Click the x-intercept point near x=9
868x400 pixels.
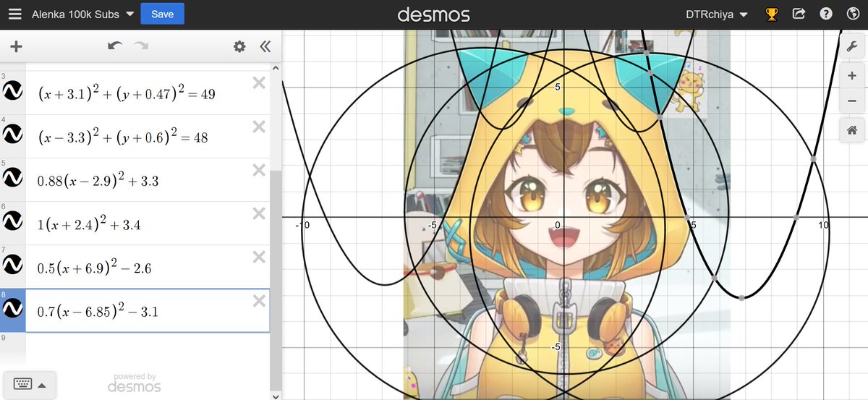tap(796, 217)
